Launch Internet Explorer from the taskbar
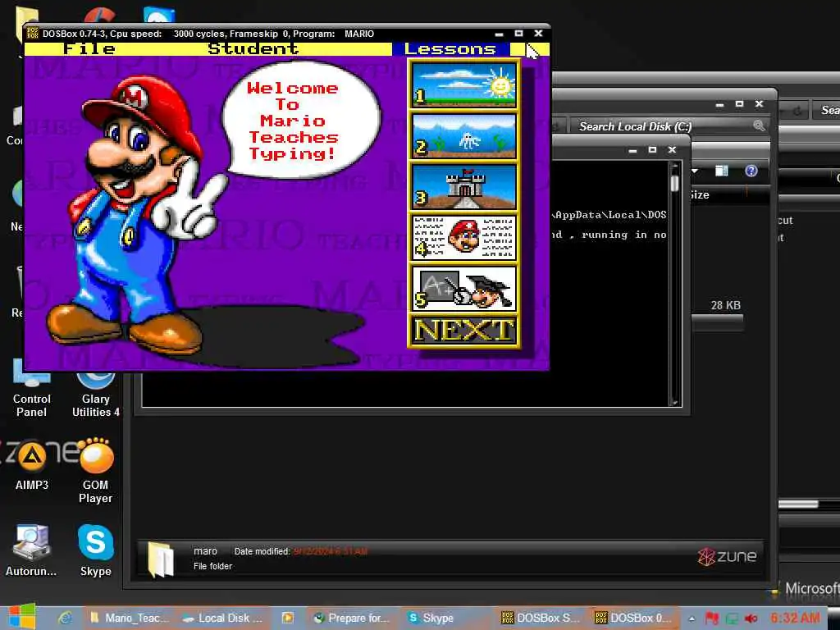This screenshot has height=630, width=840. pyautogui.click(x=65, y=618)
